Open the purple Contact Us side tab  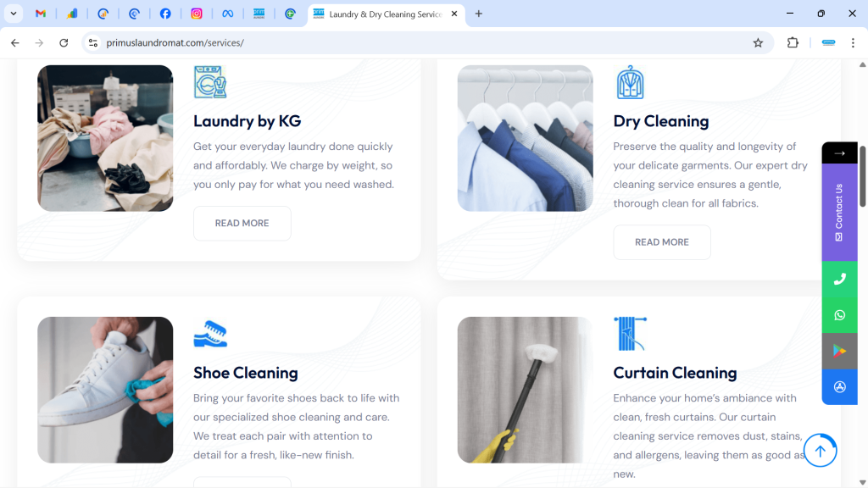(839, 212)
